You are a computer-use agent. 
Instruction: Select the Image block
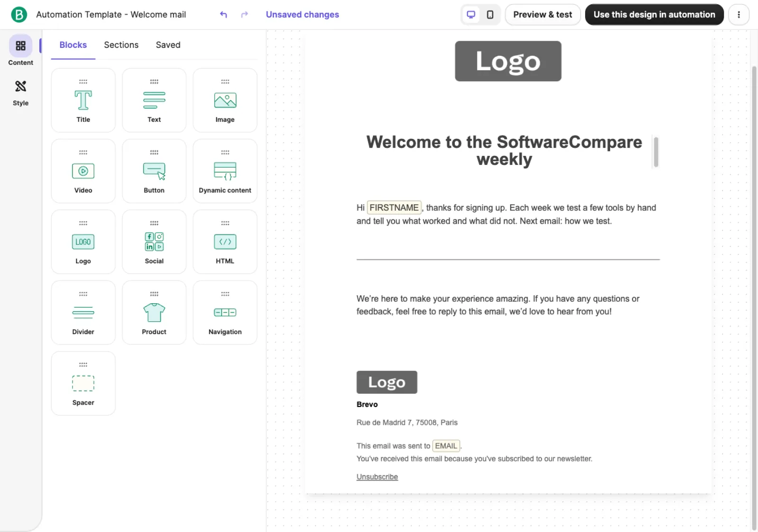coord(225,100)
